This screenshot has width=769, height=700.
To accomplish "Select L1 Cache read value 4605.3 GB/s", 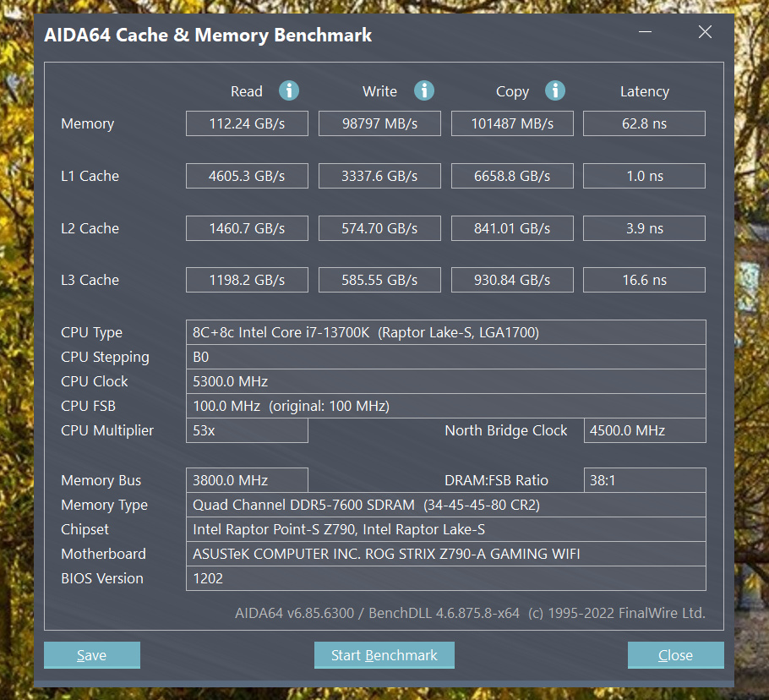I will coord(247,176).
